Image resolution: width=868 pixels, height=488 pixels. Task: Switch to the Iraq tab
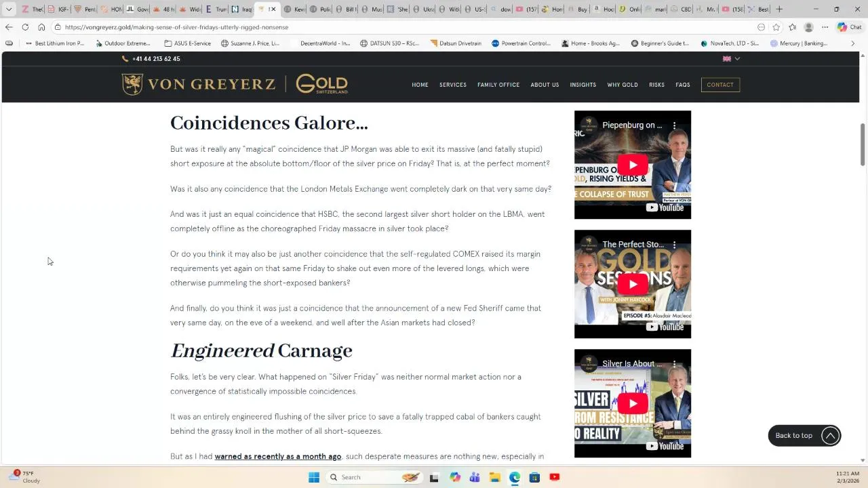click(243, 9)
